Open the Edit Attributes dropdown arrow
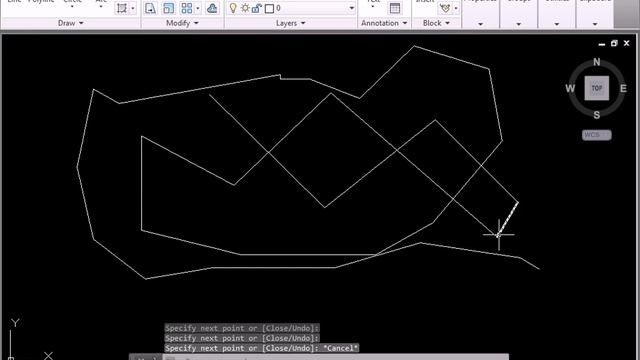 point(456,8)
